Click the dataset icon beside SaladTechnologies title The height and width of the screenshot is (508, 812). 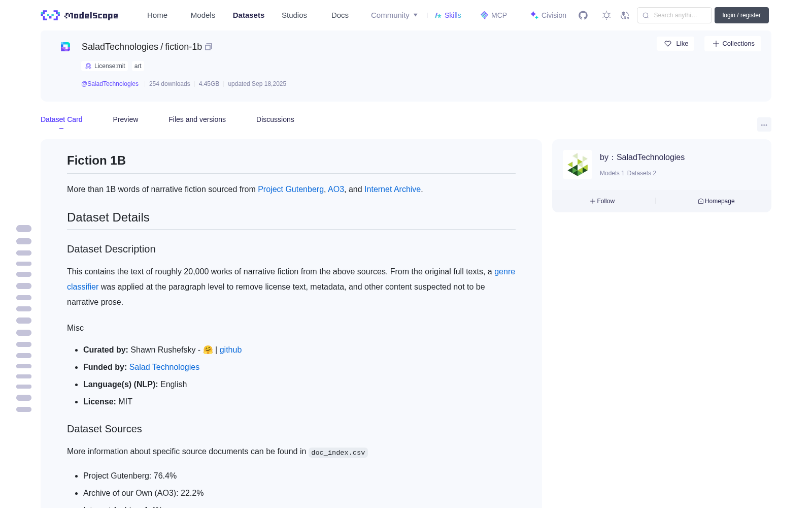(x=65, y=47)
